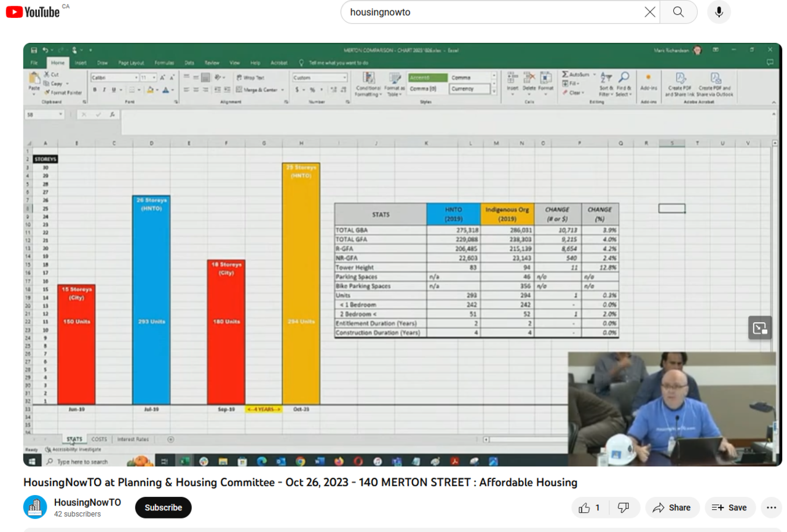Open the Name Box cell dropdown
This screenshot has width=787, height=532.
pyautogui.click(x=60, y=114)
